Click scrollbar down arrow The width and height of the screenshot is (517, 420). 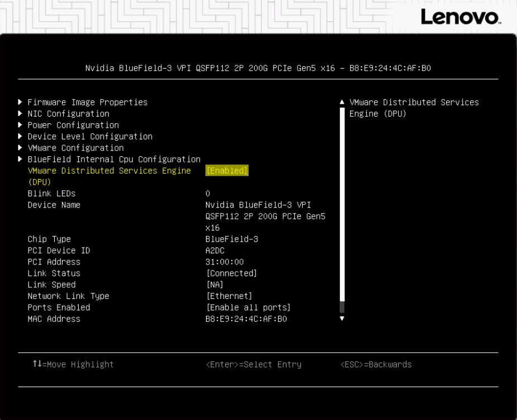(x=342, y=318)
